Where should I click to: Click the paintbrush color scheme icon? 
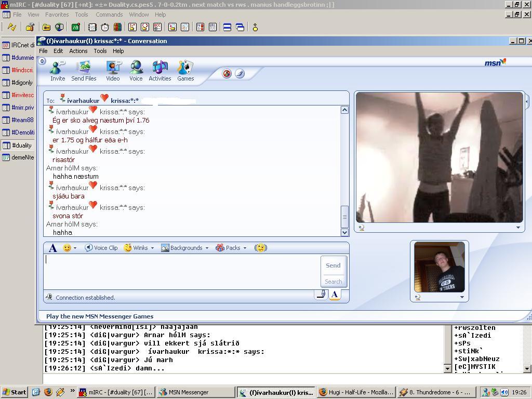pyautogui.click(x=240, y=74)
